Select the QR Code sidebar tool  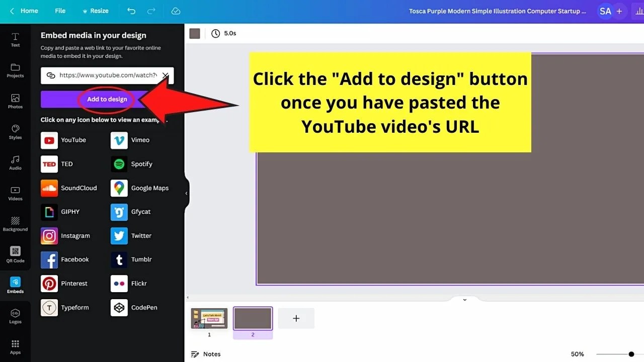15,254
